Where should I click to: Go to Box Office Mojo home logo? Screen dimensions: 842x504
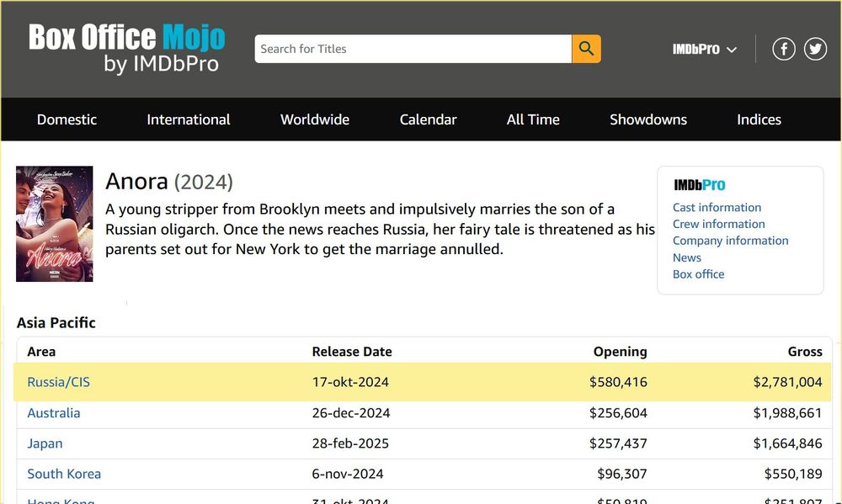tap(127, 48)
